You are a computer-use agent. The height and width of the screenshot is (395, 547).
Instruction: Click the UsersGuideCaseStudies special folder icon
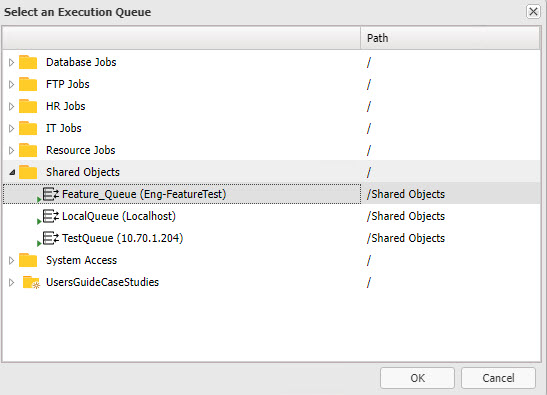point(31,282)
